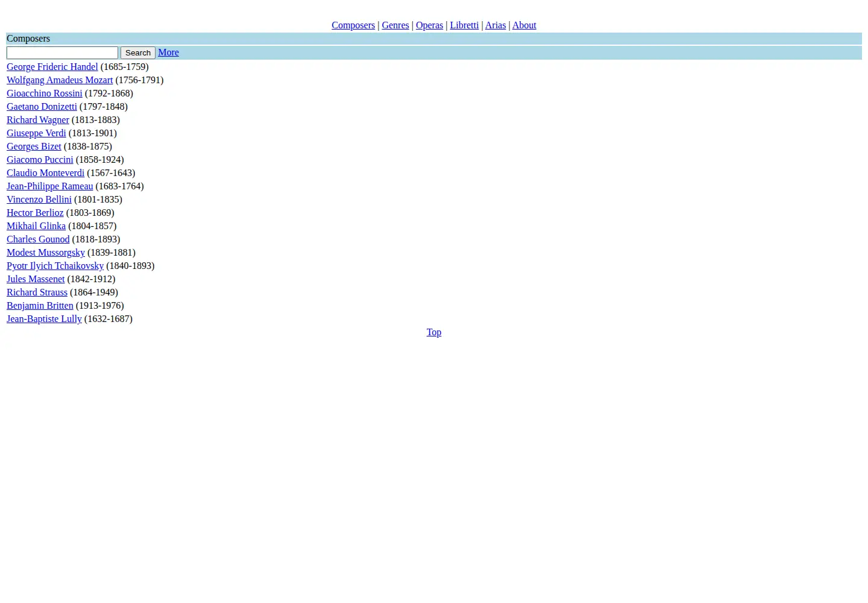Select Richard Strauss
The image size is (868, 603).
tap(37, 292)
